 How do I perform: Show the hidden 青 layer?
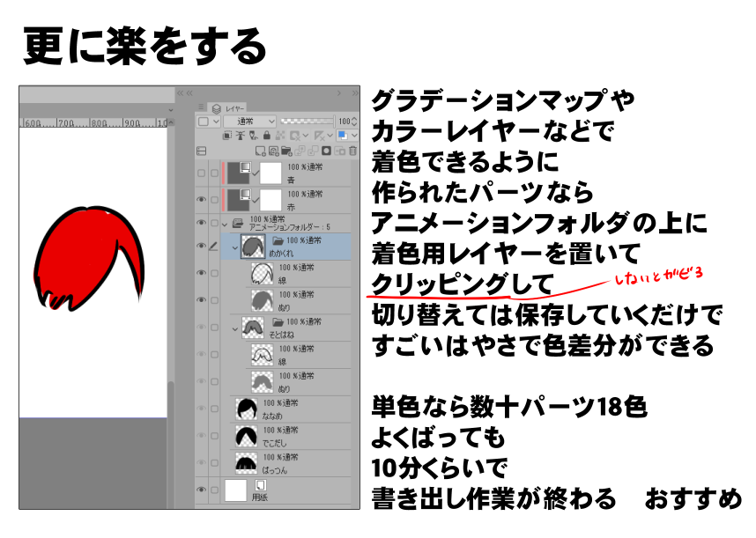click(x=202, y=173)
